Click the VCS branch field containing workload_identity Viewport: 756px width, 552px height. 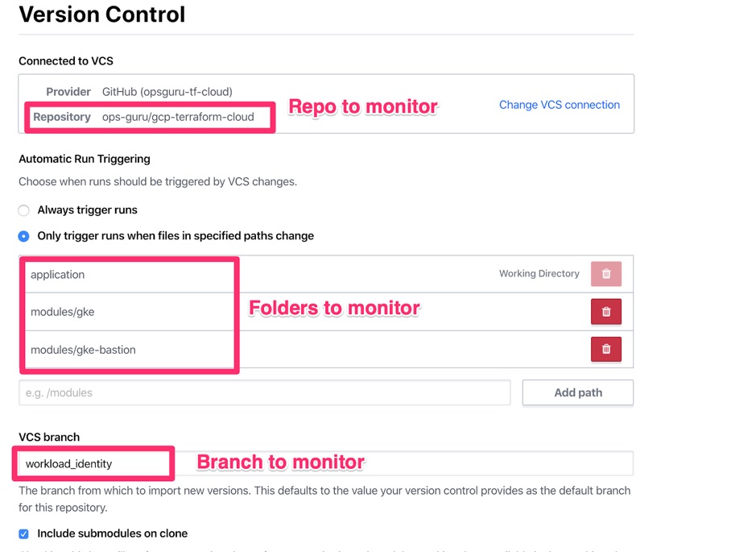[322, 463]
